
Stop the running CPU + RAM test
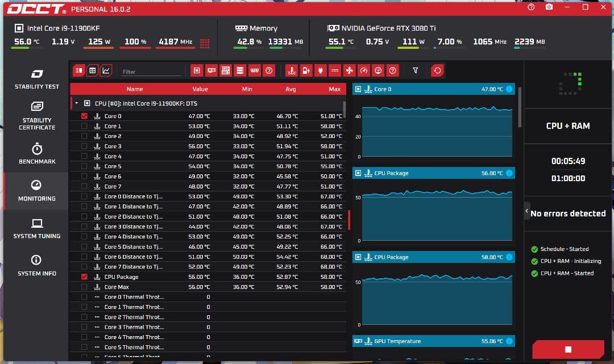pos(568,349)
